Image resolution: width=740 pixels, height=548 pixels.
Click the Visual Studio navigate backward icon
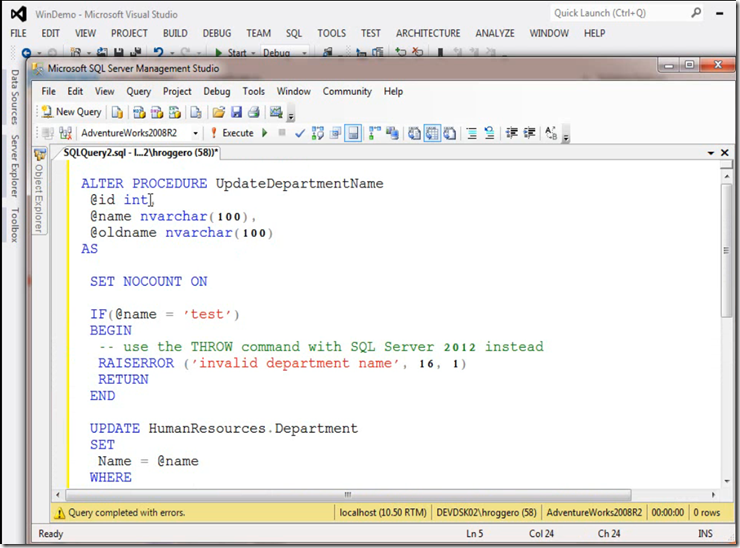26,53
